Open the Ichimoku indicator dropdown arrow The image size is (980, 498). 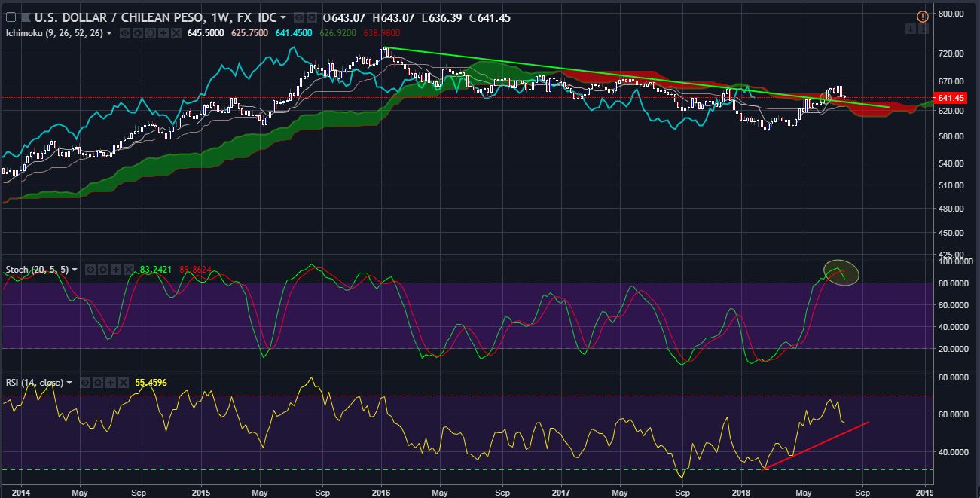coord(109,33)
